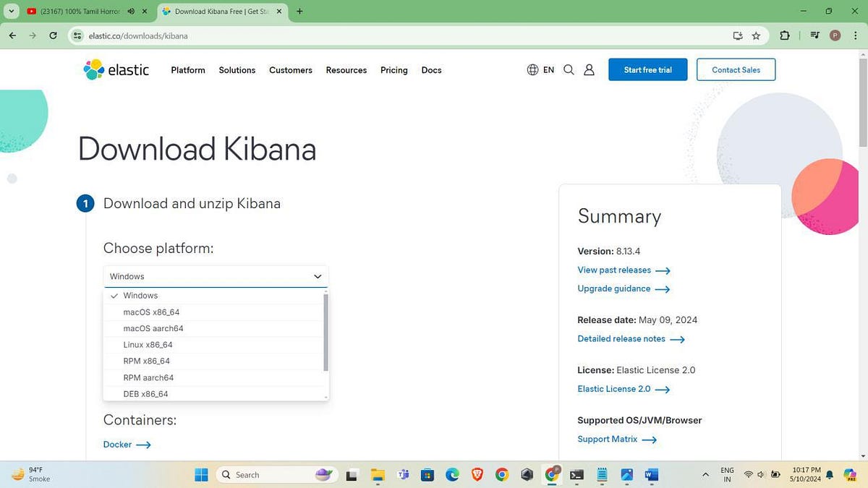The image size is (868, 488).
Task: Open the Docs navigation menu
Action: pos(431,70)
